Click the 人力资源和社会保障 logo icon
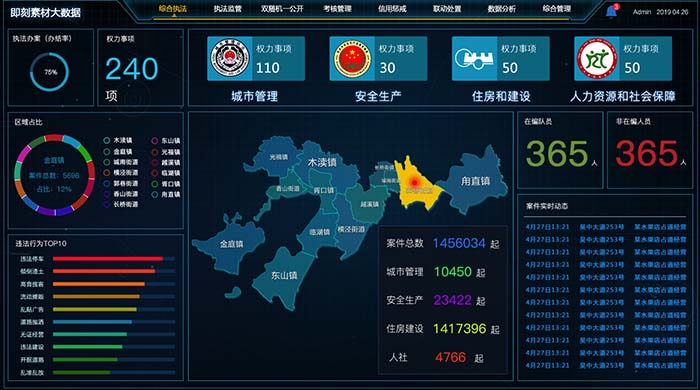 pos(597,58)
